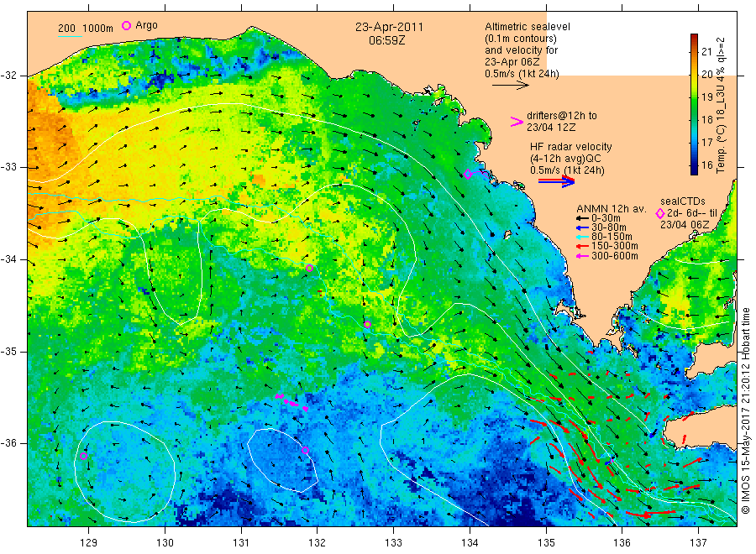Click the 17 tick label on colour bar
756x554 pixels.
(x=706, y=142)
